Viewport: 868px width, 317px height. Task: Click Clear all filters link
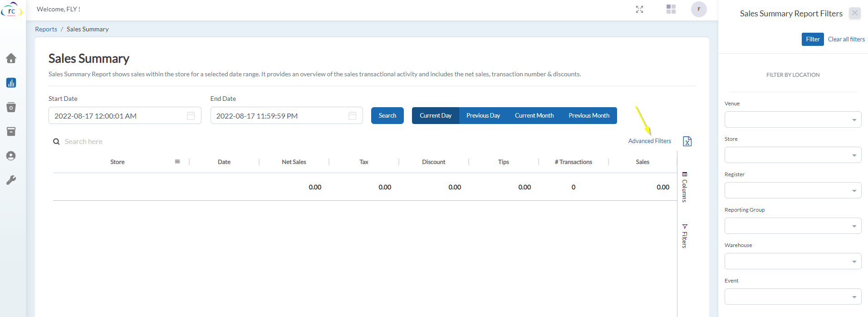tap(846, 39)
